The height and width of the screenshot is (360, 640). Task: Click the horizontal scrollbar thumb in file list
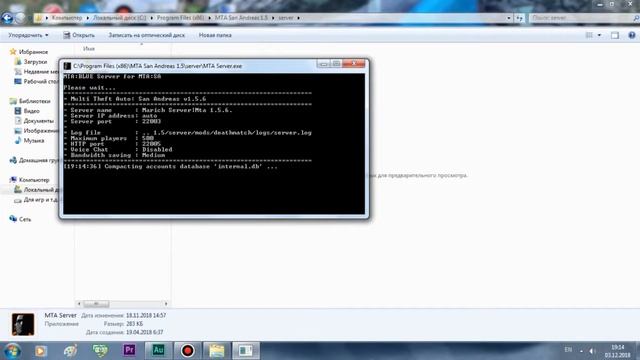click(x=96, y=304)
